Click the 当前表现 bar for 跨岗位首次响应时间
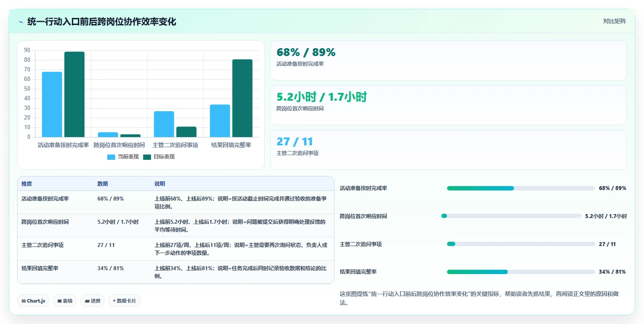Viewport: 644px width, 324px height. (108, 135)
